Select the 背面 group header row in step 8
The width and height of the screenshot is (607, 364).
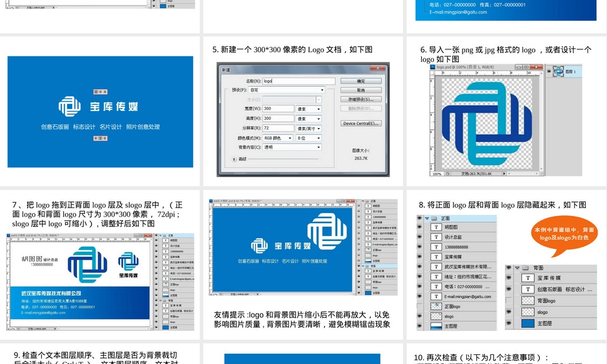point(554,268)
